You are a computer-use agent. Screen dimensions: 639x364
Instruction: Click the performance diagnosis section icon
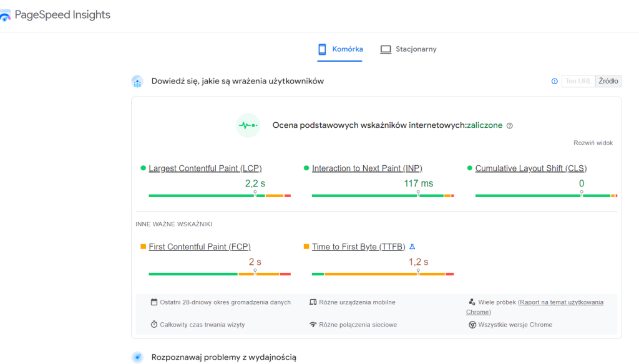pos(137,357)
